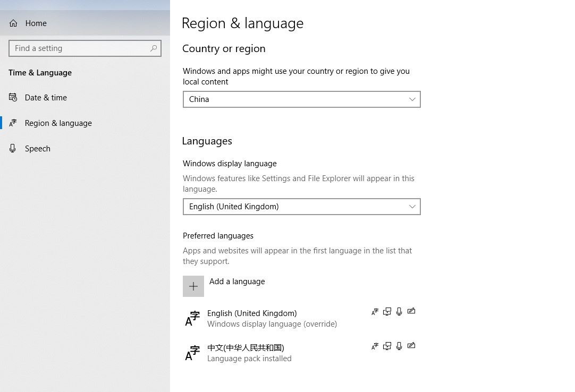
Task: Click speech recognition icon for English (United Kingdom)
Action: [x=399, y=311]
